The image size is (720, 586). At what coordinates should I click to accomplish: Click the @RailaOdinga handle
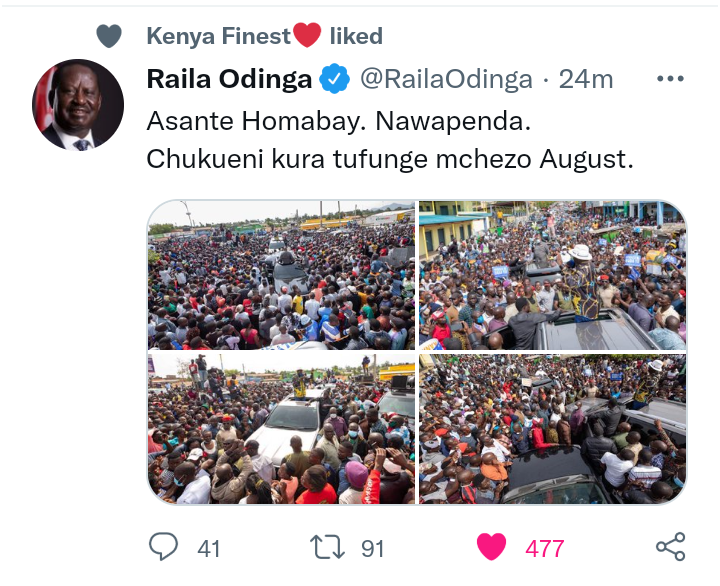(446, 79)
